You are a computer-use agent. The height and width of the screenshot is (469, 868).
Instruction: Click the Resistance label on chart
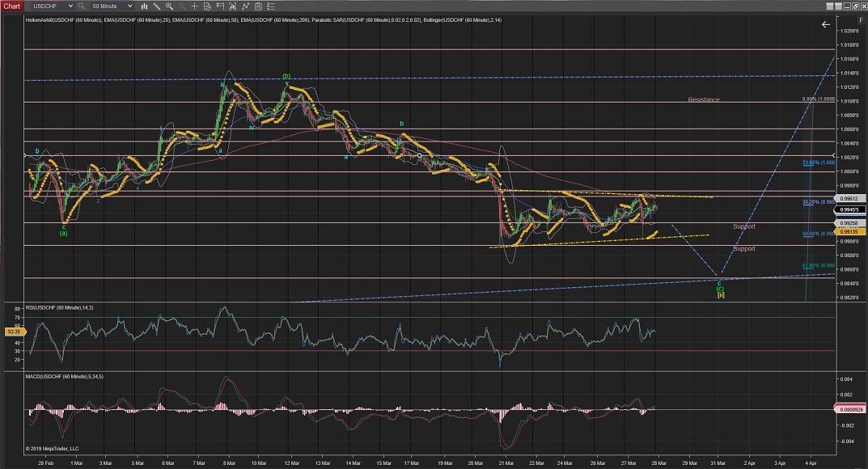click(x=703, y=99)
